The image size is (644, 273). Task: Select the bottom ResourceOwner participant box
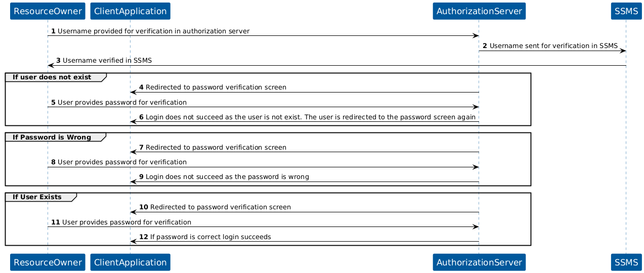point(48,262)
